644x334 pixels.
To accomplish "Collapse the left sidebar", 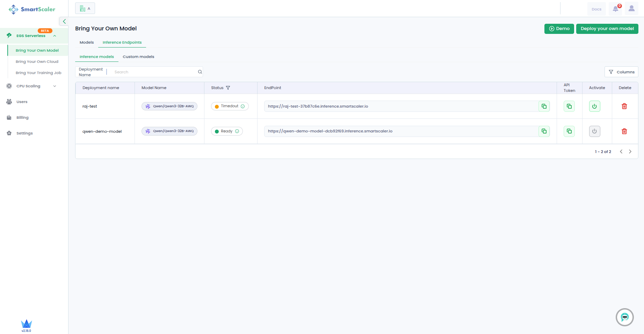I will 64,21.
